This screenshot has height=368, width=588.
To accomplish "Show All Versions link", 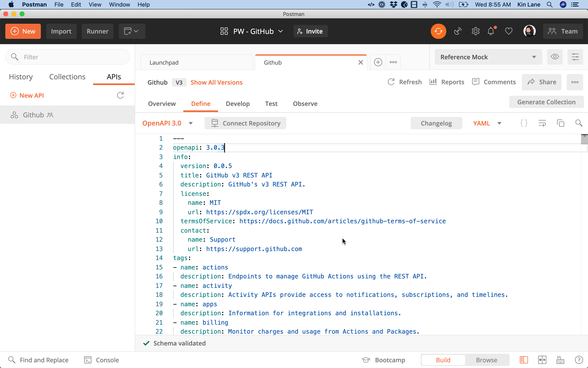I will pos(216,83).
